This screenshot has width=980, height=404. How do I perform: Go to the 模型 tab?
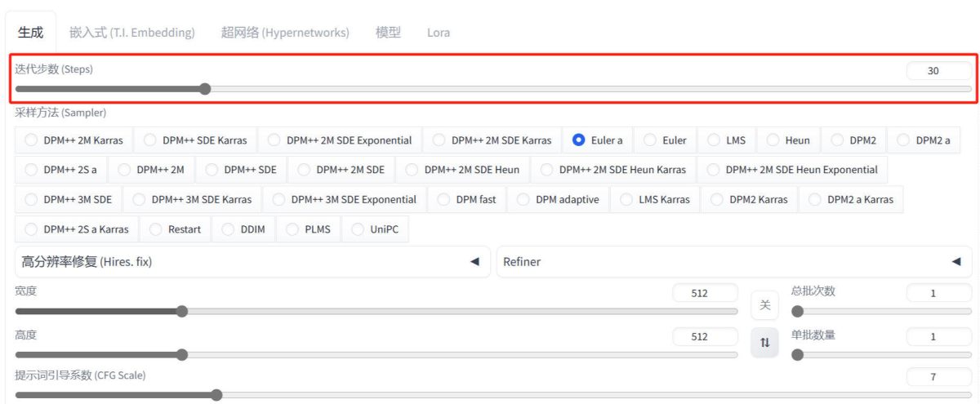pyautogui.click(x=388, y=33)
